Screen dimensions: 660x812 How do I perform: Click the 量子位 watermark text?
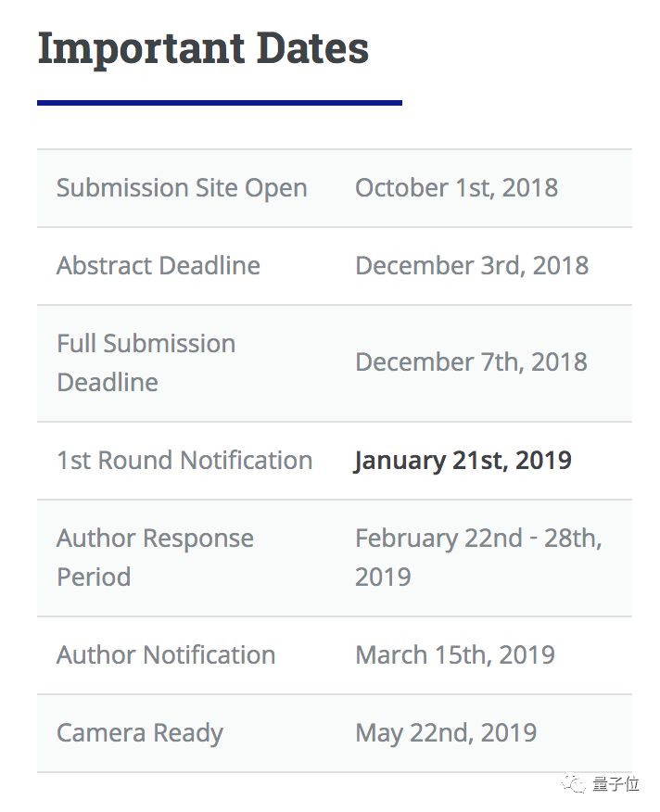click(616, 784)
